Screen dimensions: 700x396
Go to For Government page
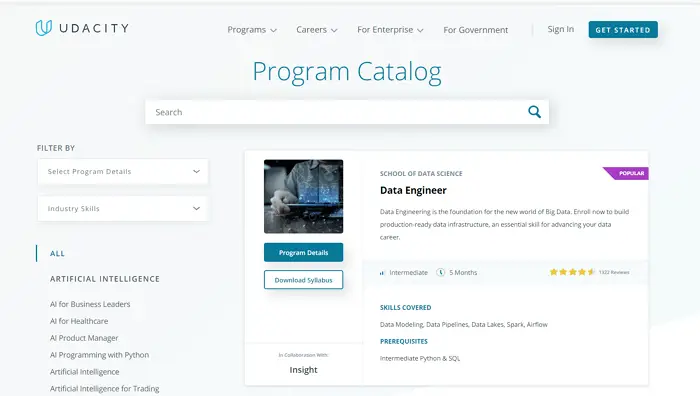[475, 30]
